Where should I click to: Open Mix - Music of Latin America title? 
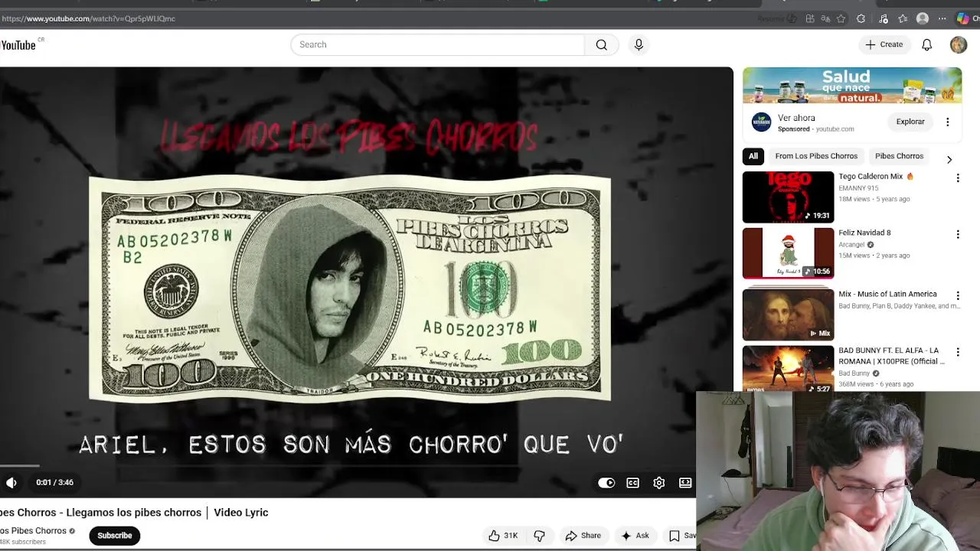[x=887, y=294]
